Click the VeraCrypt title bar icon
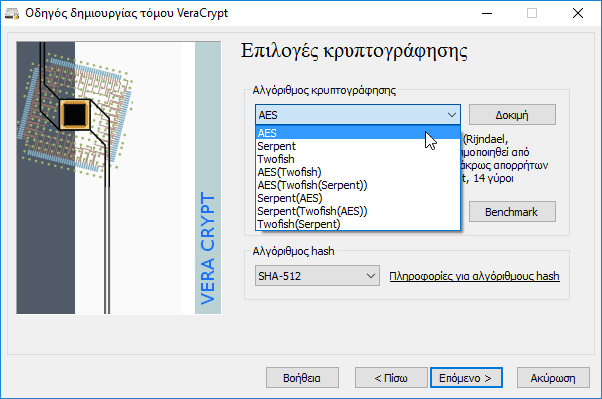Image resolution: width=602 pixels, height=399 pixels. point(12,13)
